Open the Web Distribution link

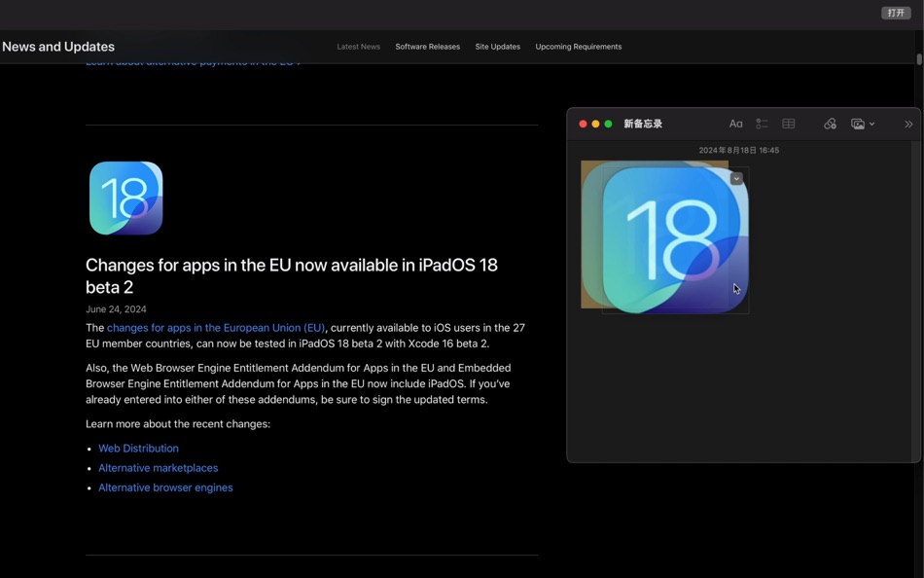138,449
